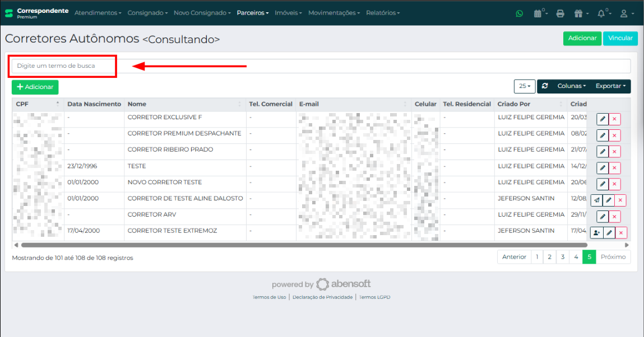Edit the CORRETOR EXCLUSIVE F row
Image resolution: width=644 pixels, height=337 pixels.
tap(602, 119)
